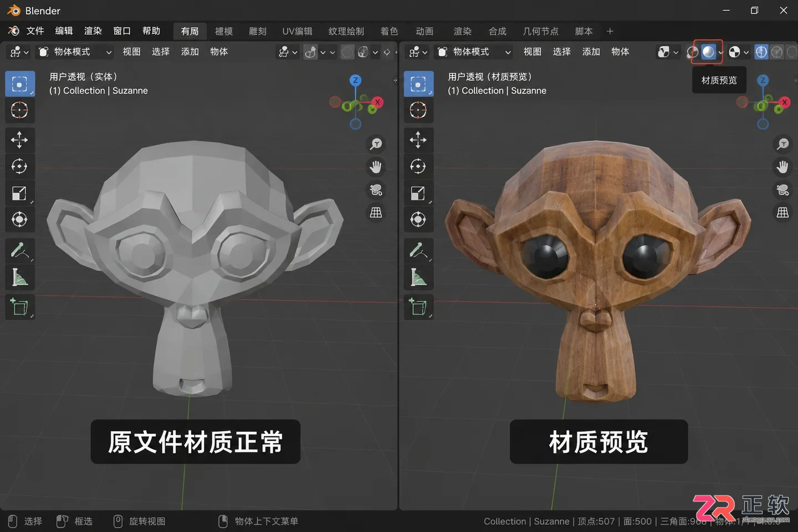Open the 编辑 menu
798x532 pixels.
(64, 31)
